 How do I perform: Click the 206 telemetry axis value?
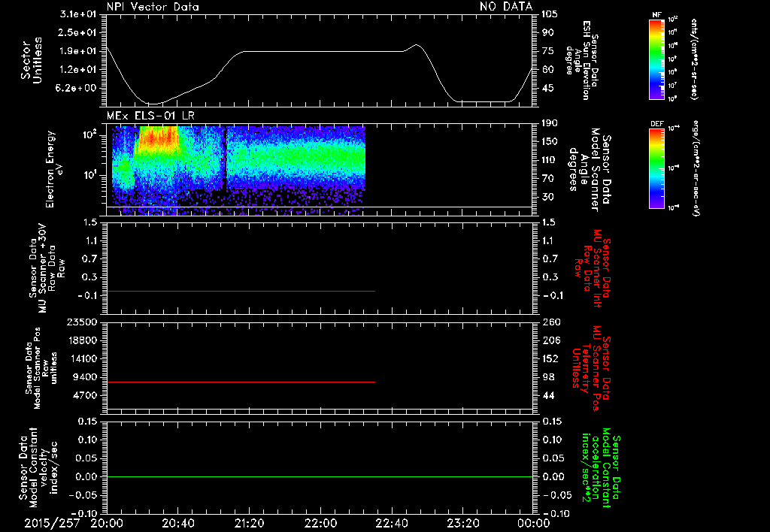(550, 340)
